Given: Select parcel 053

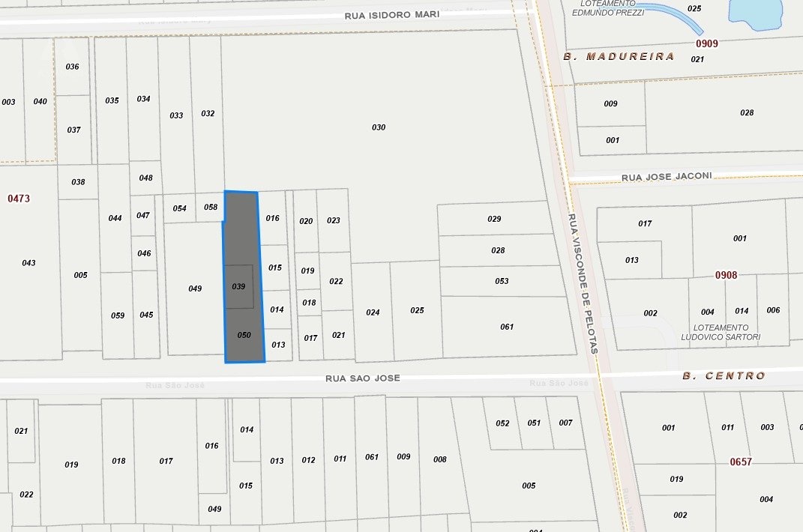Looking at the screenshot, I should pos(502,281).
